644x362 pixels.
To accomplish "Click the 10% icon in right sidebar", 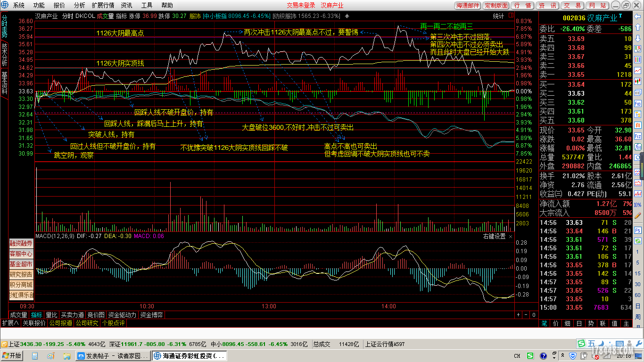I will [638, 204].
